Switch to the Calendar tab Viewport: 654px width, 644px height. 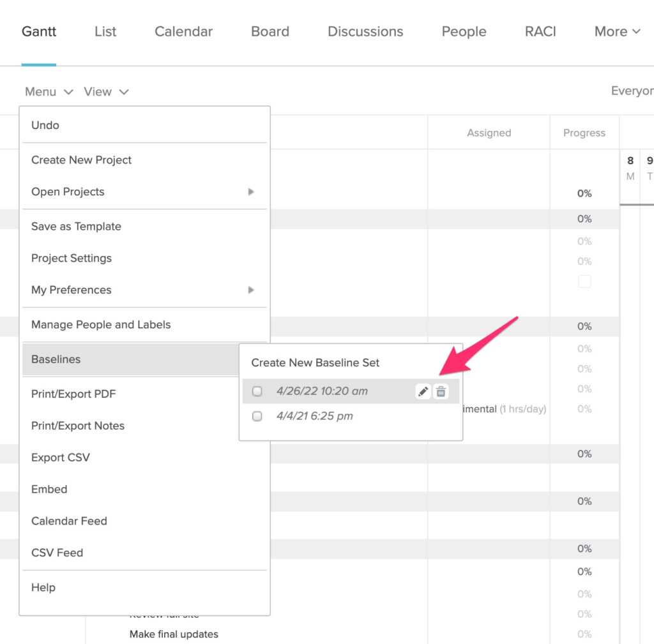(183, 31)
